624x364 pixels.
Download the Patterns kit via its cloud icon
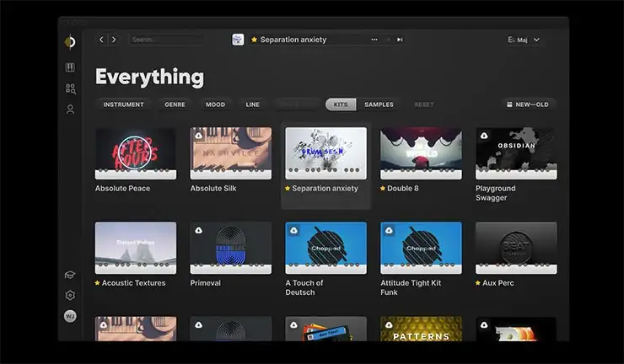(x=389, y=325)
